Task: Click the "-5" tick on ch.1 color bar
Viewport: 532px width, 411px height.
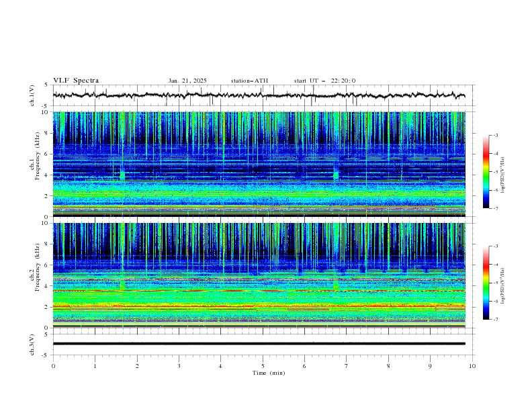Action: 496,172
